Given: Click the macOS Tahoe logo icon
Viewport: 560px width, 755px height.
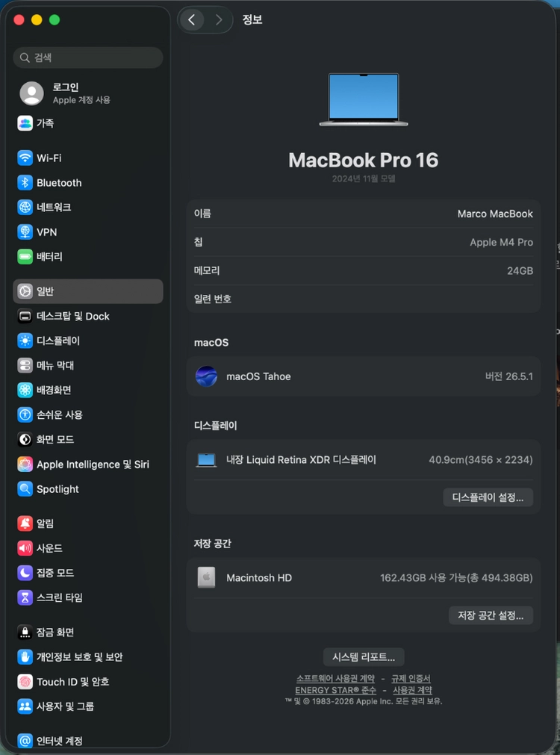Looking at the screenshot, I should pyautogui.click(x=206, y=376).
